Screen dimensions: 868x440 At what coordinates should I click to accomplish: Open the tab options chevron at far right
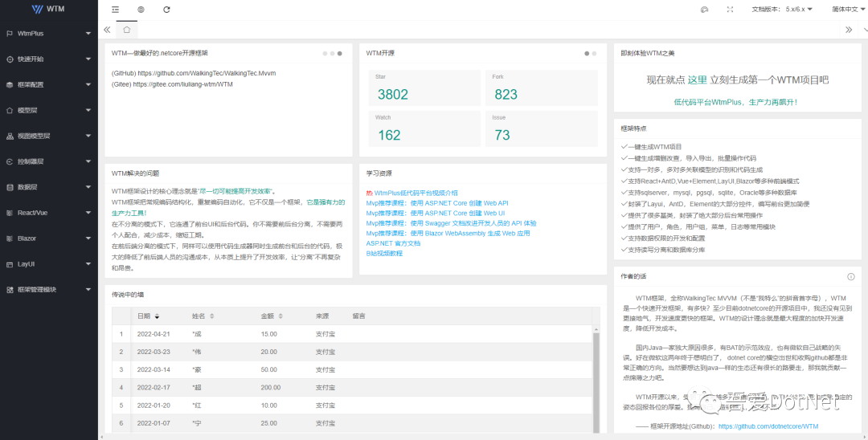pyautogui.click(x=865, y=30)
